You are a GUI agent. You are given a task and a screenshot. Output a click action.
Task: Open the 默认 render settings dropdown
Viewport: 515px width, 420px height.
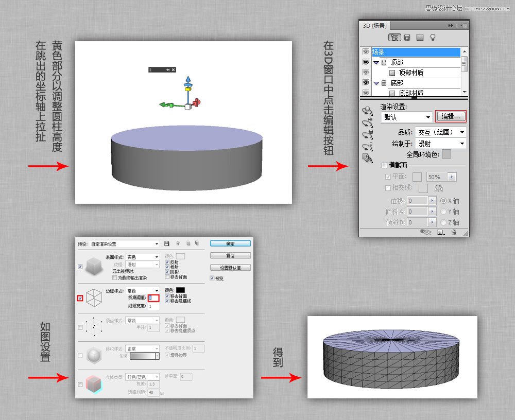tap(406, 117)
